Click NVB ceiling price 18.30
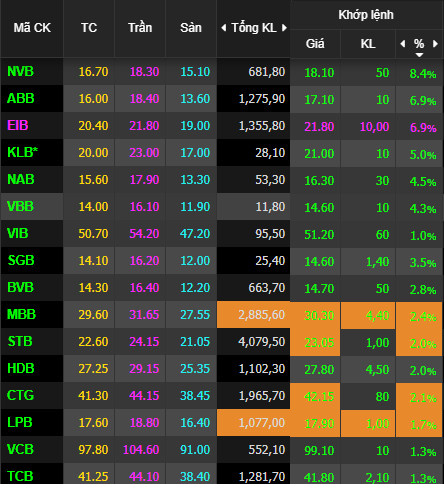444x484 pixels. tap(144, 72)
